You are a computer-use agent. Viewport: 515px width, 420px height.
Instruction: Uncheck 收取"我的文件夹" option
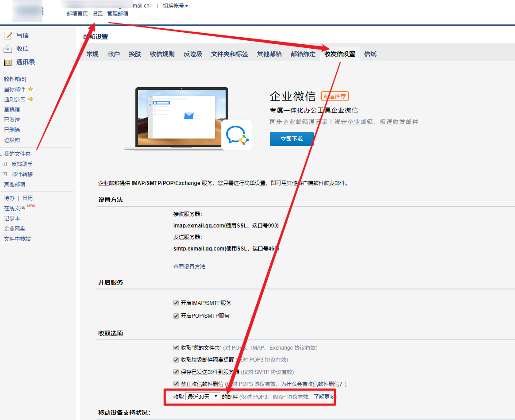pos(176,347)
